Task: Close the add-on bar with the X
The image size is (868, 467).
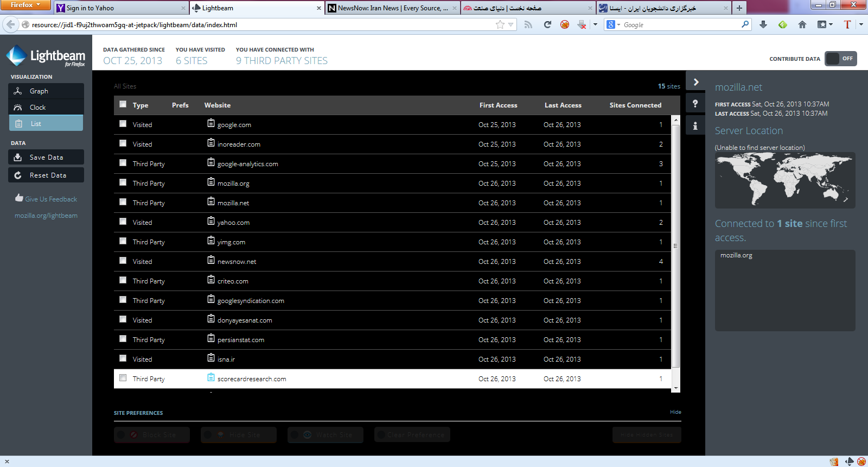Action: coord(7,462)
